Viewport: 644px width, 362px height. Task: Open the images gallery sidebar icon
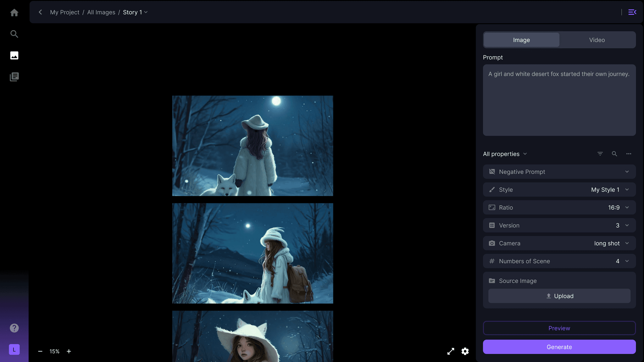coord(14,56)
